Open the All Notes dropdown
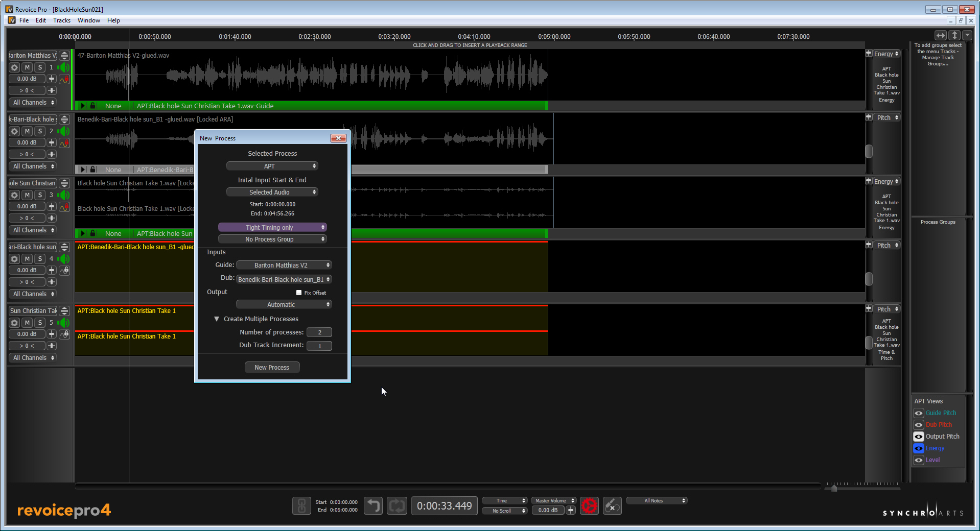This screenshot has height=531, width=980. point(657,501)
